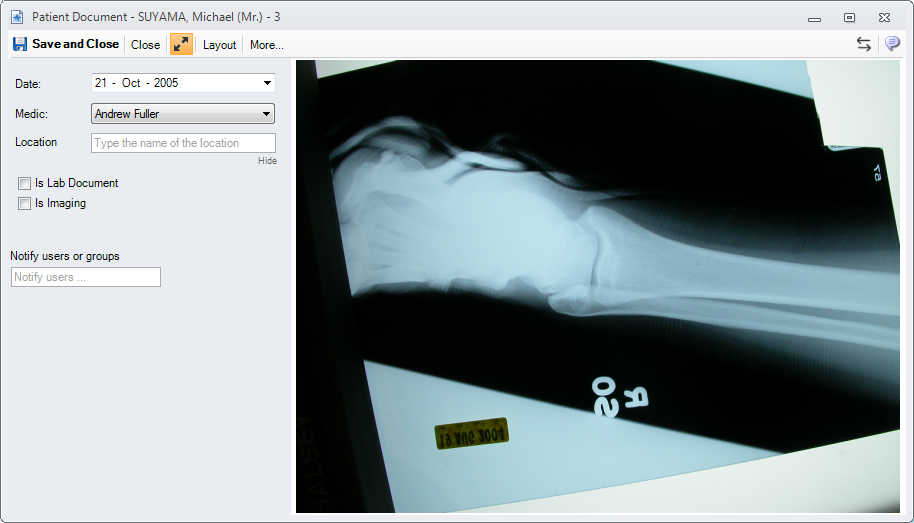
Task: Select the month Oct in the Date field
Action: click(131, 83)
